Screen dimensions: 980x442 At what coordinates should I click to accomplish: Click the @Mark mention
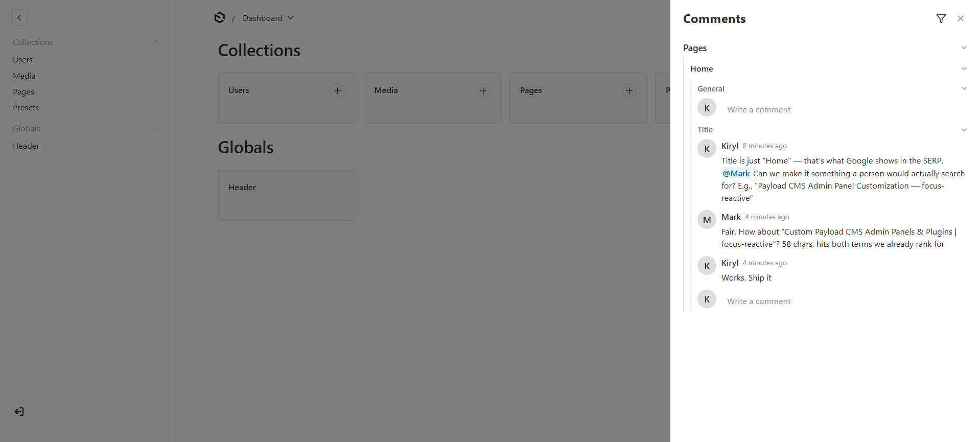point(736,173)
